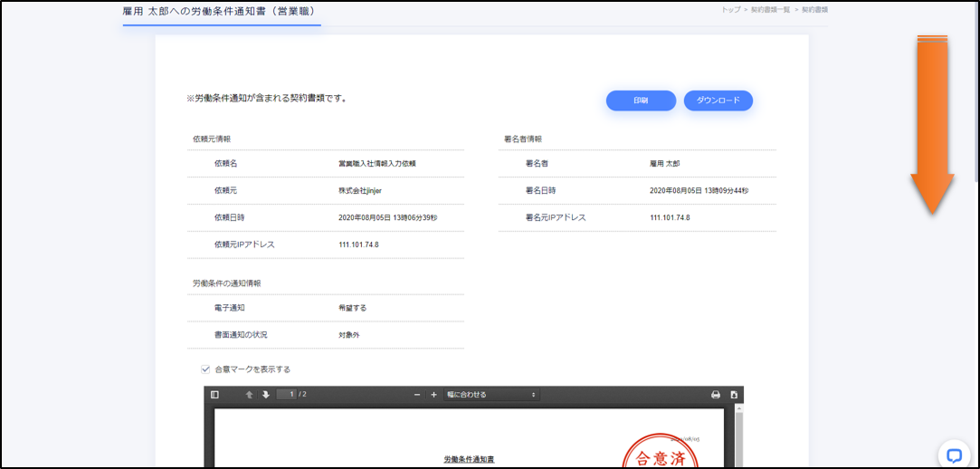
Task: Click the ダウンロード button
Action: [718, 100]
